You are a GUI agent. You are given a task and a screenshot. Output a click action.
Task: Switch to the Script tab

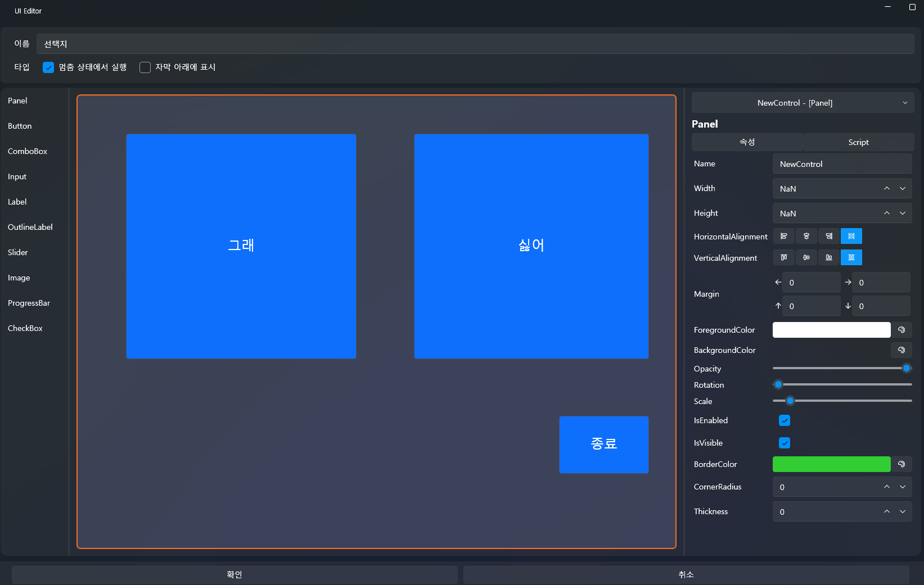pos(858,142)
